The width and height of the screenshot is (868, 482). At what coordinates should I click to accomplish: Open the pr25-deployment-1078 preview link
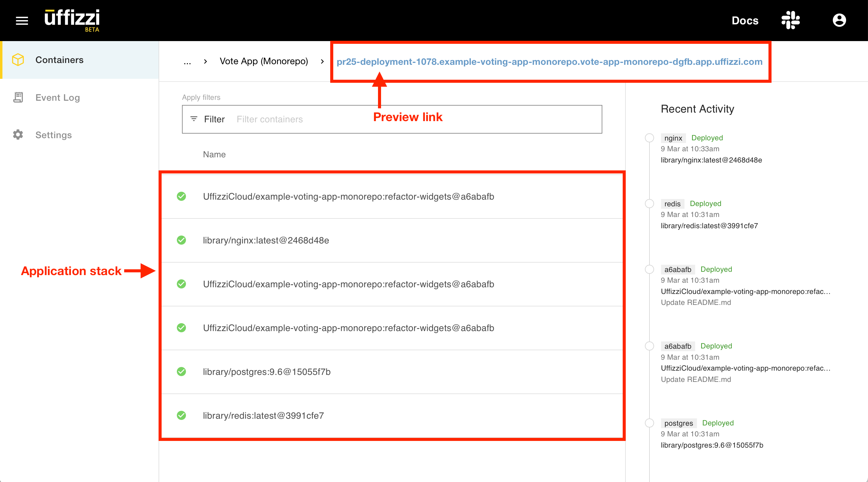pos(549,62)
